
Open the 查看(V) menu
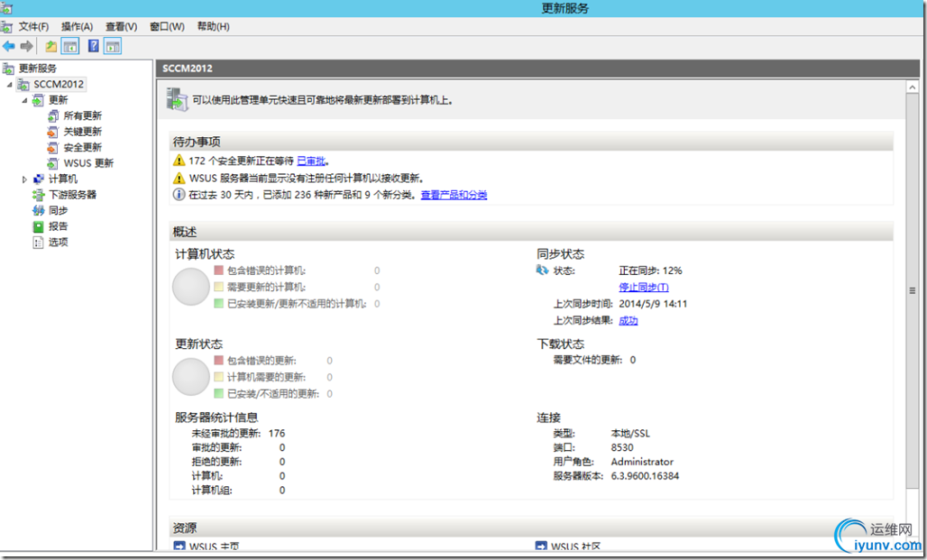pos(121,27)
